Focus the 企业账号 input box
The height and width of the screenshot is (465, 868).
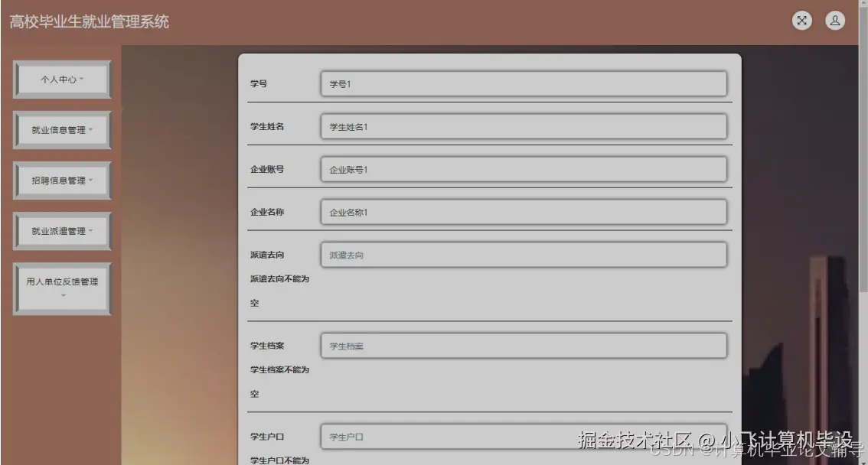(523, 169)
